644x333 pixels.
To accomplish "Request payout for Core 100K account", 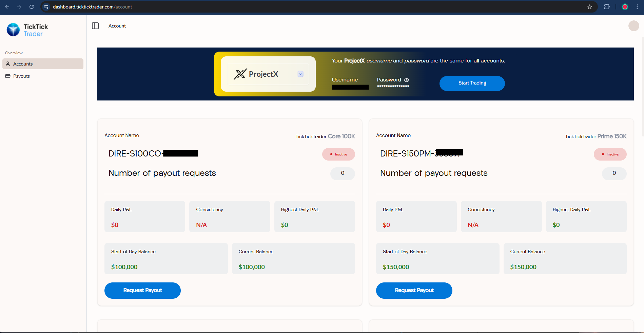I will pos(142,291).
